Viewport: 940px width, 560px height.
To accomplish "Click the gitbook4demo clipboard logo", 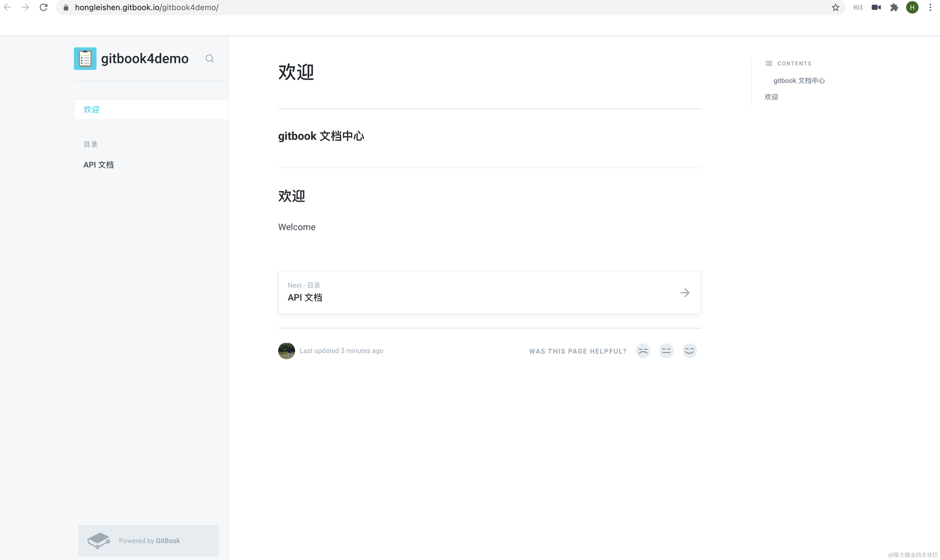I will pyautogui.click(x=85, y=58).
